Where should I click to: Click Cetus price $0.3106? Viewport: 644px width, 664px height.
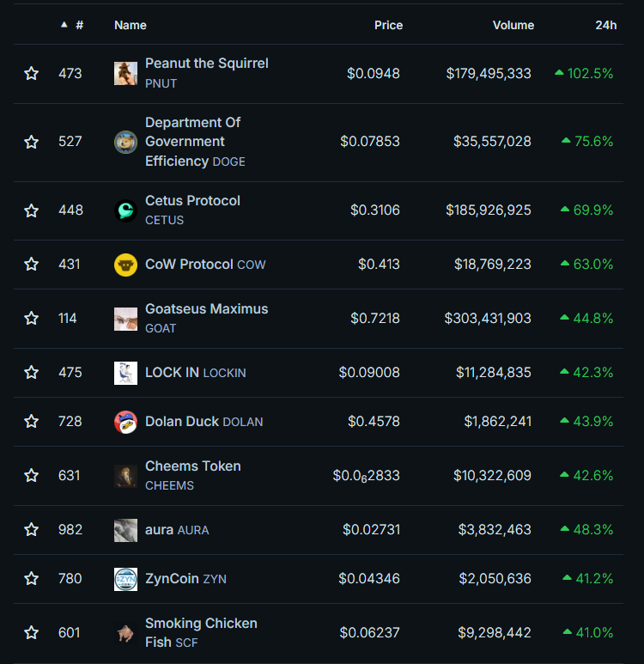[374, 210]
